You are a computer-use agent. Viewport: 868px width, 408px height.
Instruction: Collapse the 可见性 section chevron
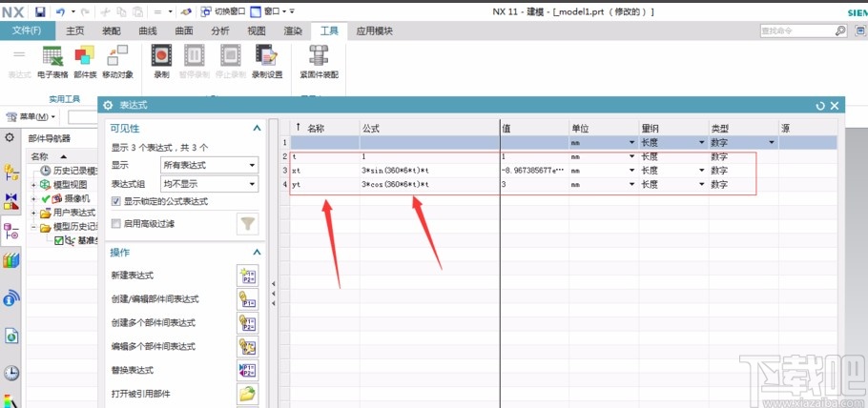click(x=257, y=128)
